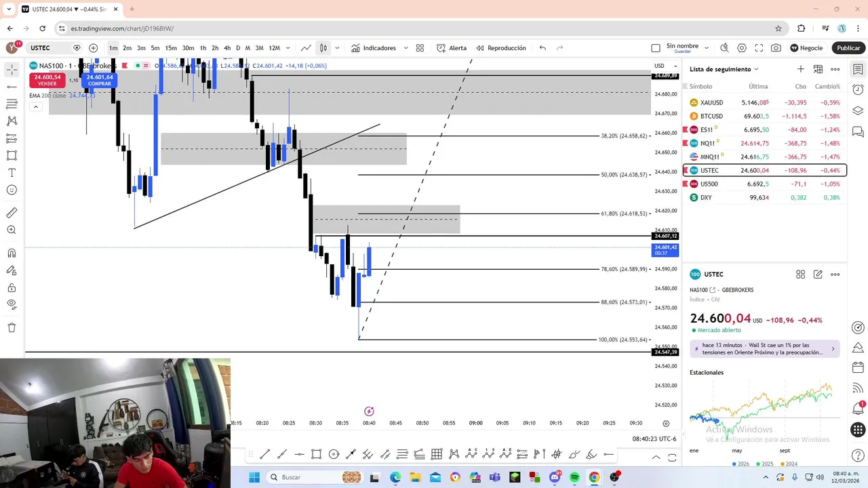Open quick search icon in top toolbar
Viewport: 868px width, 488px height.
coord(724,48)
